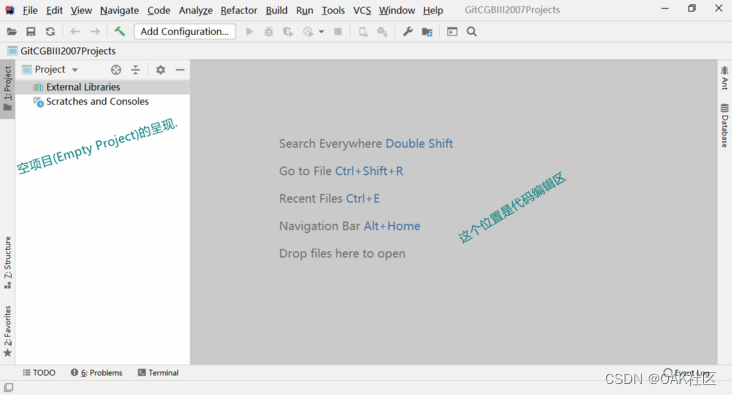Expand the run-with-coverage dropdown arrow
Screen dimensions: 732x395
(x=322, y=32)
